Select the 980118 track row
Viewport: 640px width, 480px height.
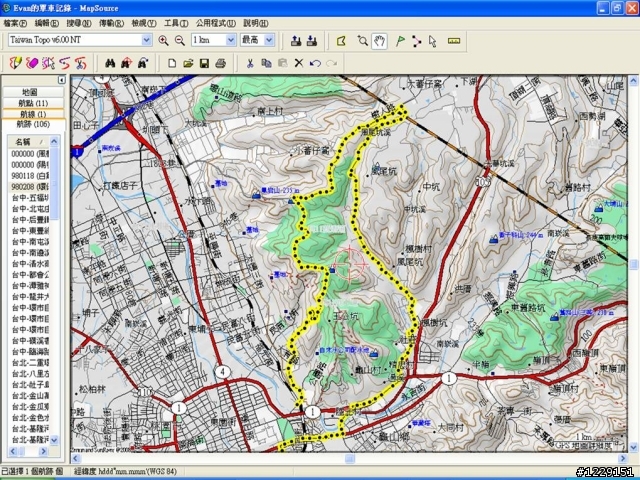pos(29,176)
